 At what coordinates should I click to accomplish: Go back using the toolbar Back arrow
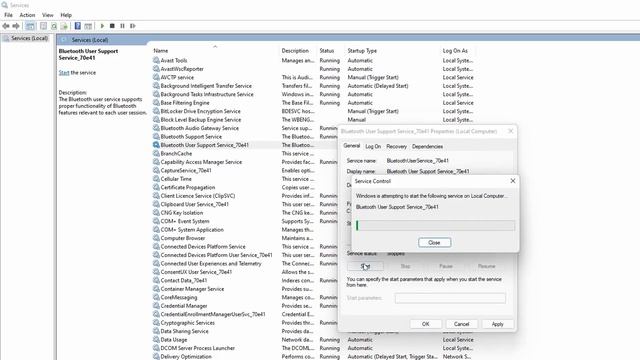coord(6,26)
